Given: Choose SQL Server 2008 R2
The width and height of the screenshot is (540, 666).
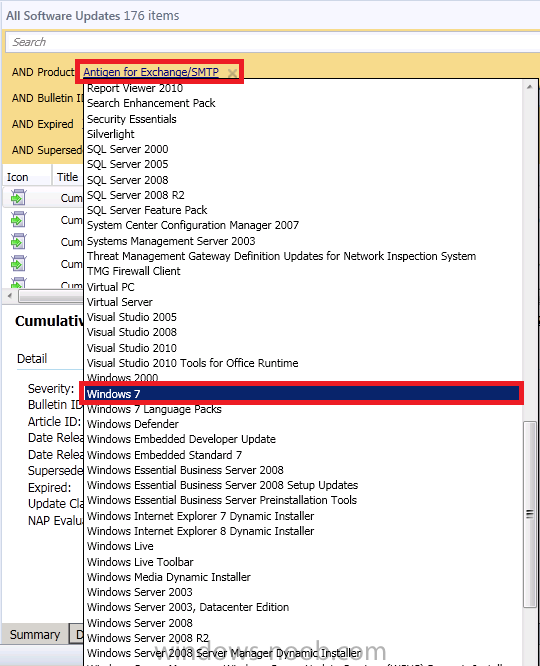Looking at the screenshot, I should tap(136, 195).
